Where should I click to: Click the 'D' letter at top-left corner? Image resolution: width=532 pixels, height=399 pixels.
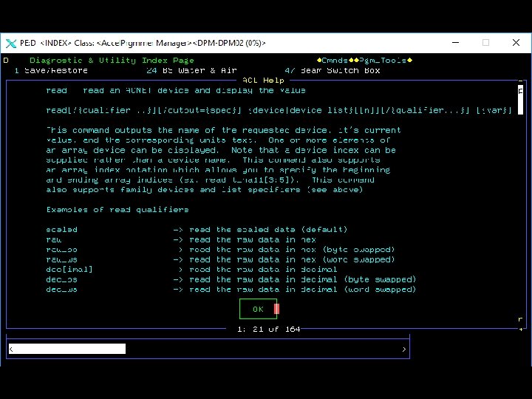(6, 61)
